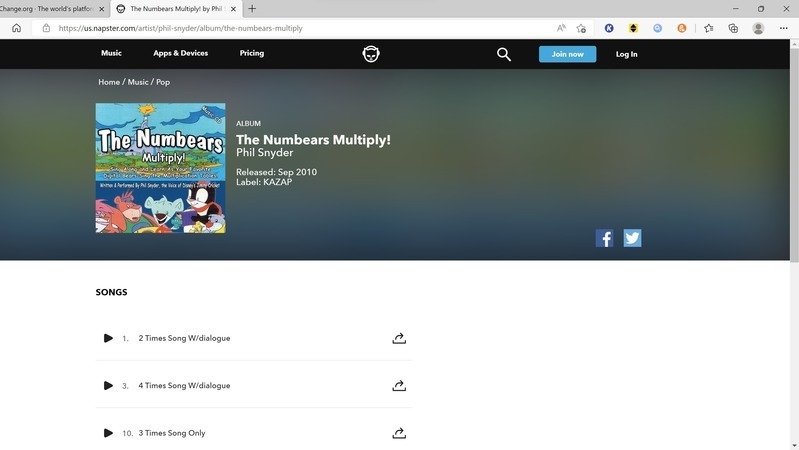Share the 2 Times Song track

click(x=399, y=338)
